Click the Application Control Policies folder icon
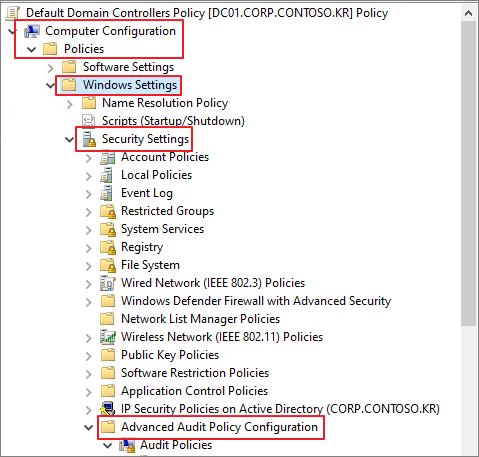479x457 pixels. [x=108, y=391]
